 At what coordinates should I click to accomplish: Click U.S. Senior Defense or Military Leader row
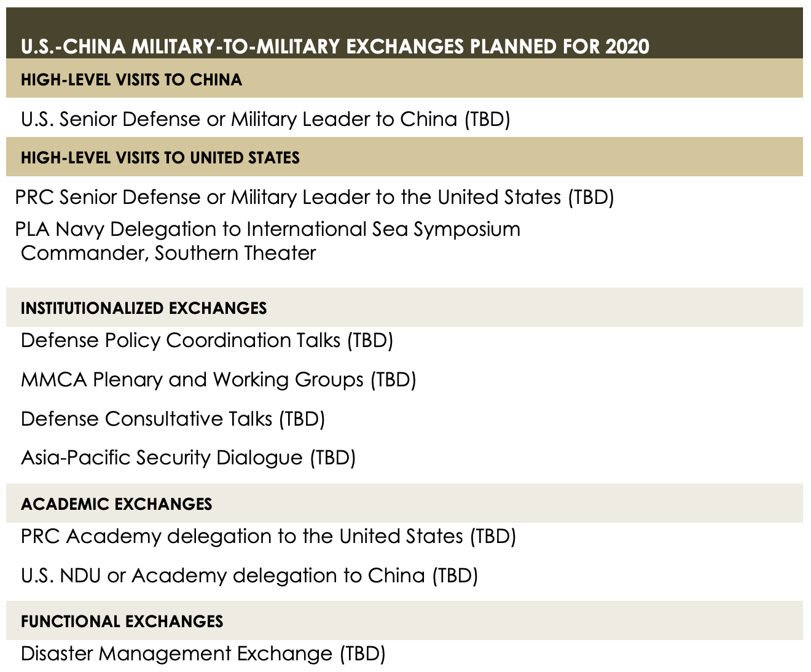click(265, 119)
